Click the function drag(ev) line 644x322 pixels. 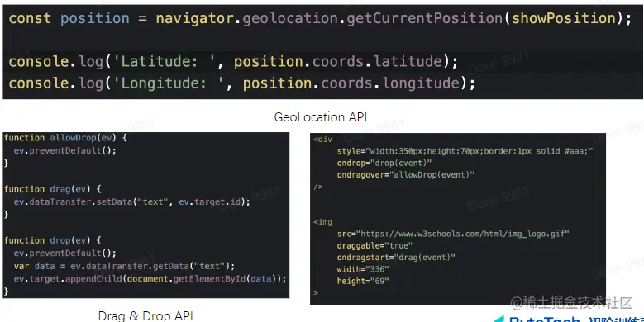[x=53, y=189]
